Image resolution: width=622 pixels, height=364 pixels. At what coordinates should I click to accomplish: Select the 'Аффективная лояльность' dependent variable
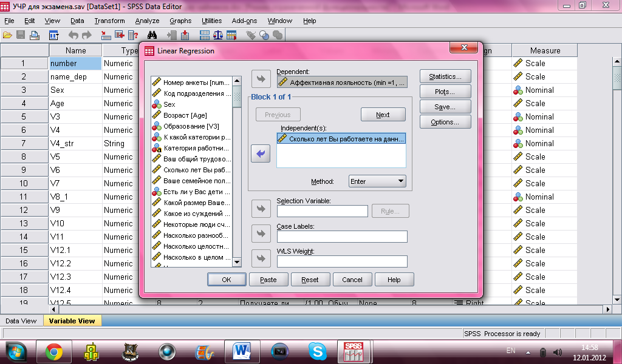342,83
